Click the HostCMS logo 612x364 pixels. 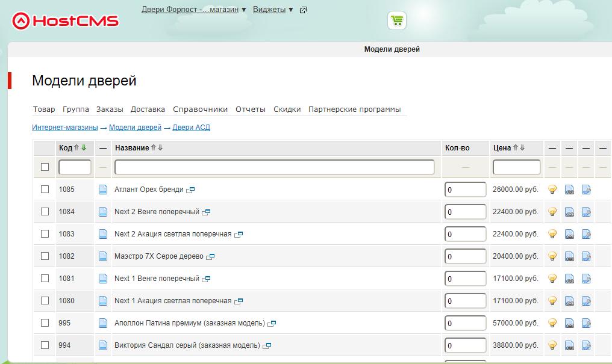[x=65, y=20]
